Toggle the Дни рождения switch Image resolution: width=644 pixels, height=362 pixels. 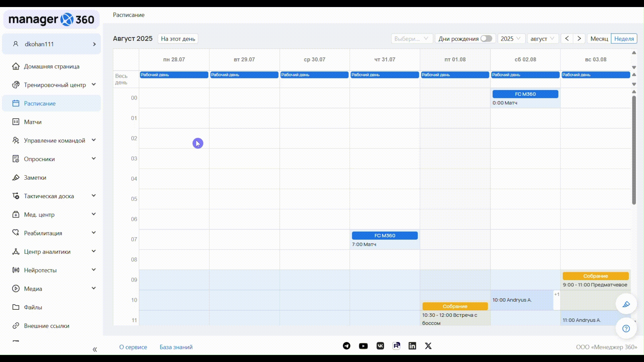click(x=486, y=39)
